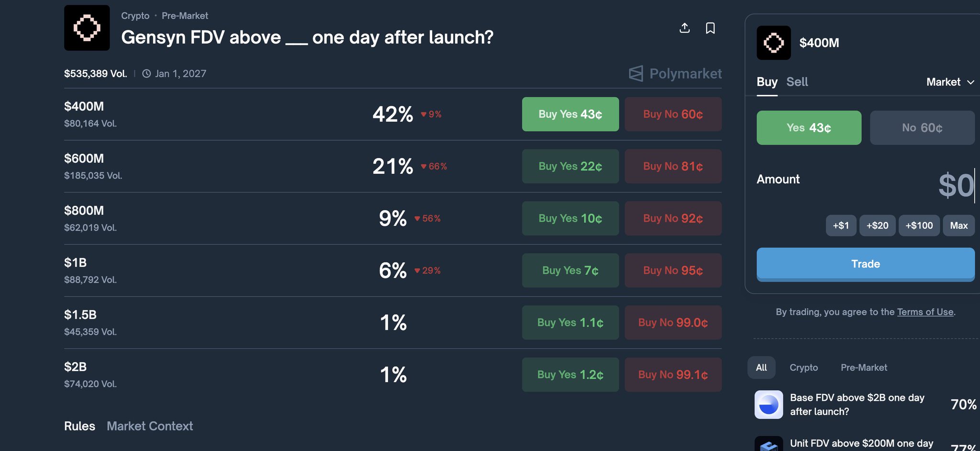
Task: Add $20 to the amount
Action: pos(877,225)
